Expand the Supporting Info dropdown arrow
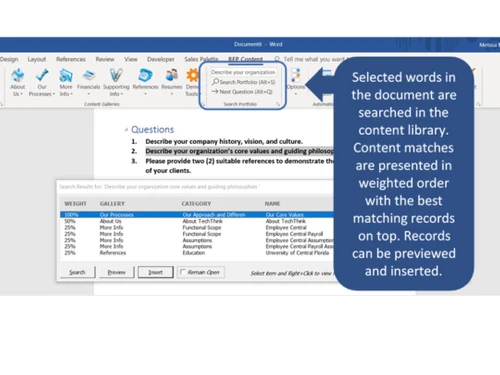 [122, 94]
